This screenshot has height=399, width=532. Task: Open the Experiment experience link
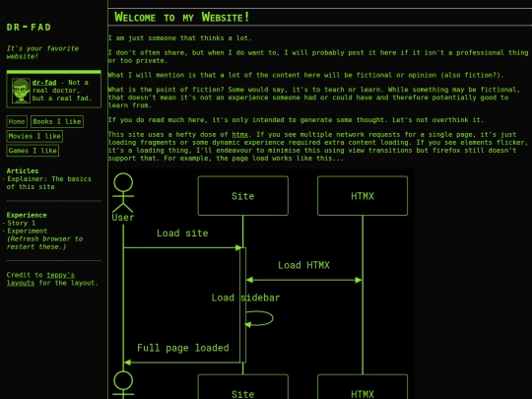point(28,232)
